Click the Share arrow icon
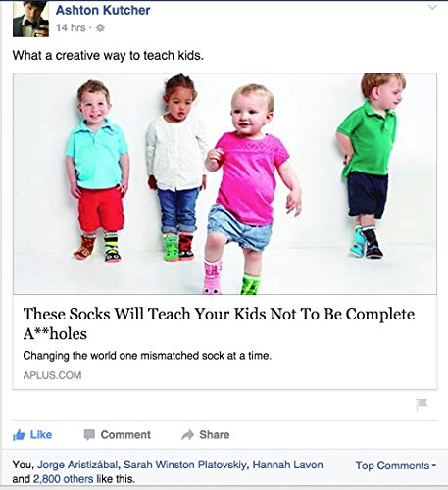 [187, 434]
